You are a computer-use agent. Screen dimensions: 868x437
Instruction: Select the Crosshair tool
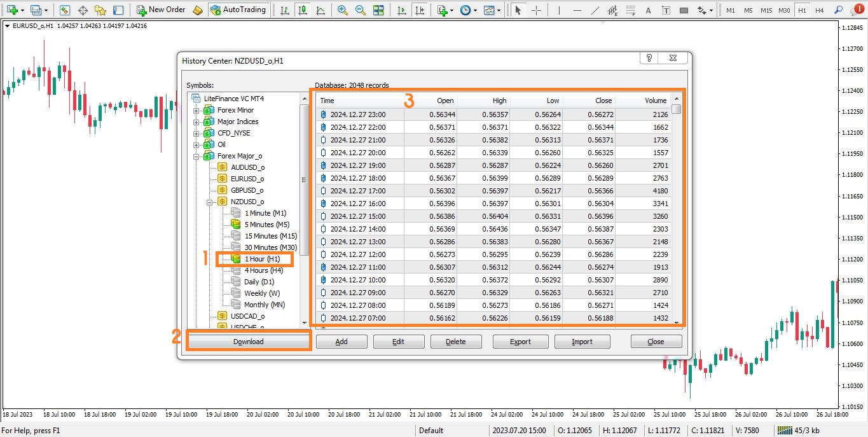click(x=536, y=10)
